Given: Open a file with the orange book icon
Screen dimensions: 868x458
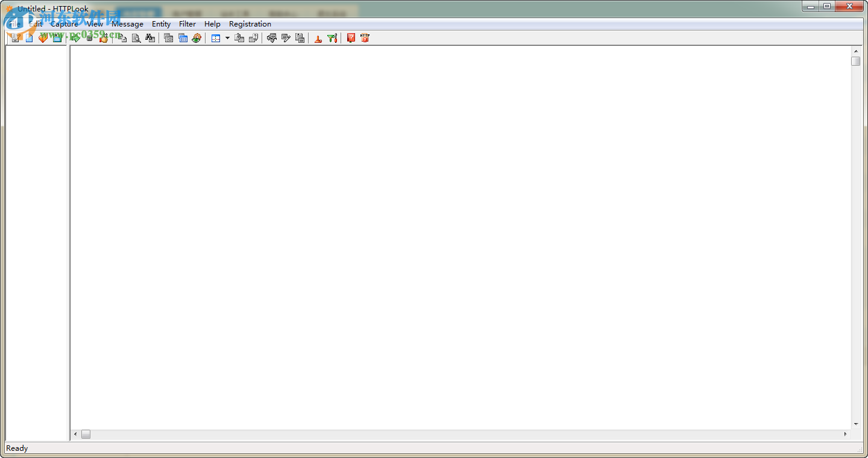Looking at the screenshot, I should pyautogui.click(x=43, y=38).
